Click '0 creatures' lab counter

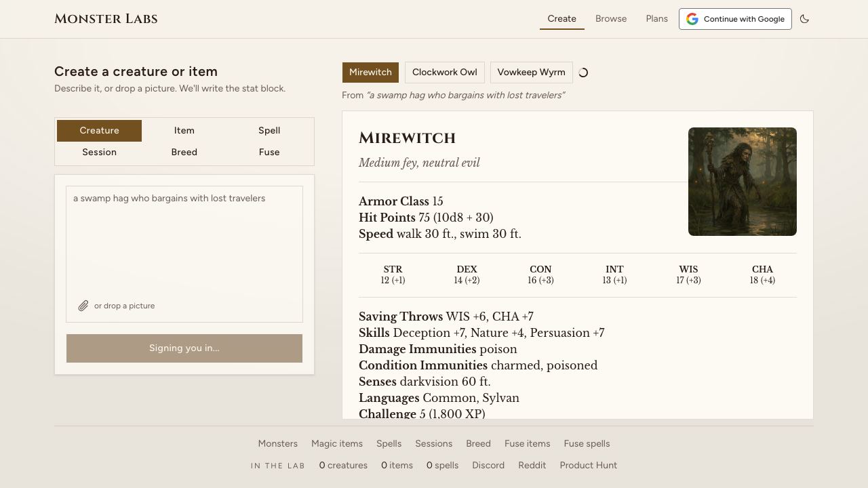(343, 466)
